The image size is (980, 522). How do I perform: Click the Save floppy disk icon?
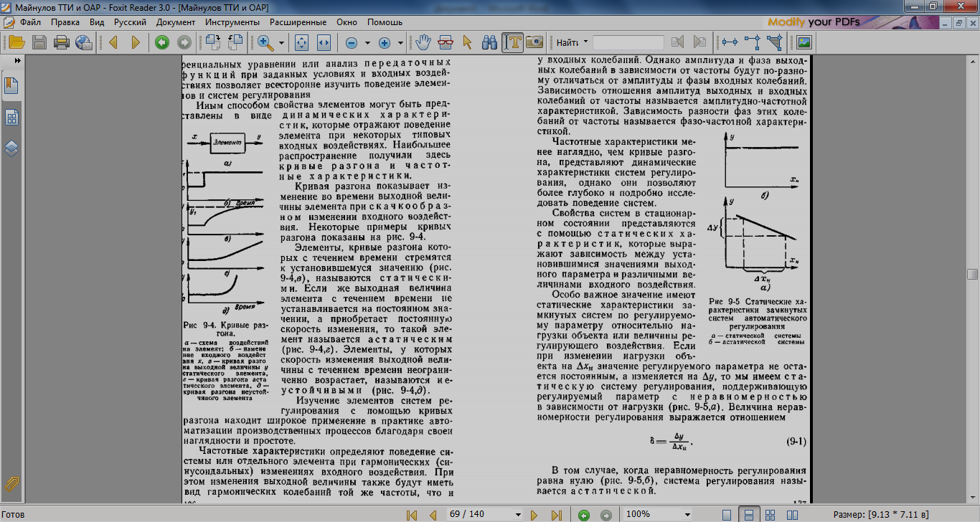[x=40, y=42]
